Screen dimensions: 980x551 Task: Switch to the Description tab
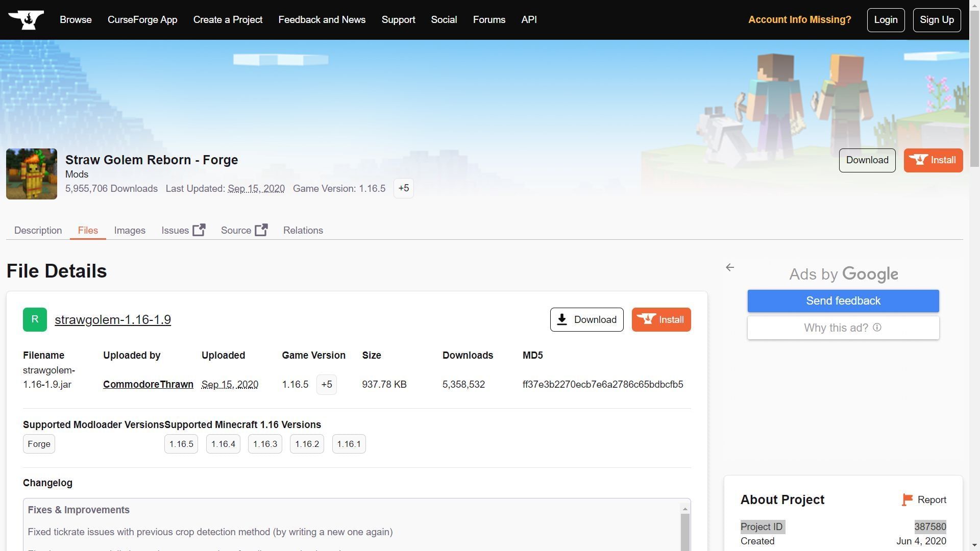pyautogui.click(x=38, y=231)
